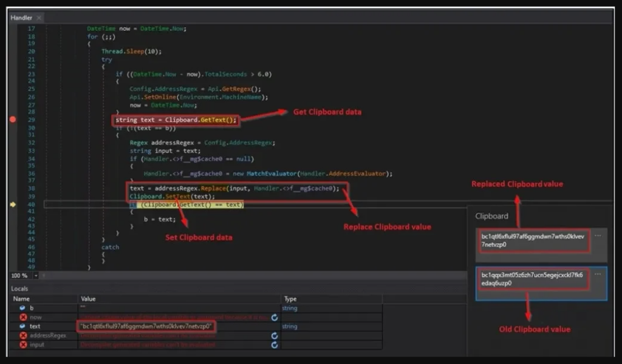Click the red error icon beside 'now'
Viewport: 622px width, 364px height.
pyautogui.click(x=23, y=317)
